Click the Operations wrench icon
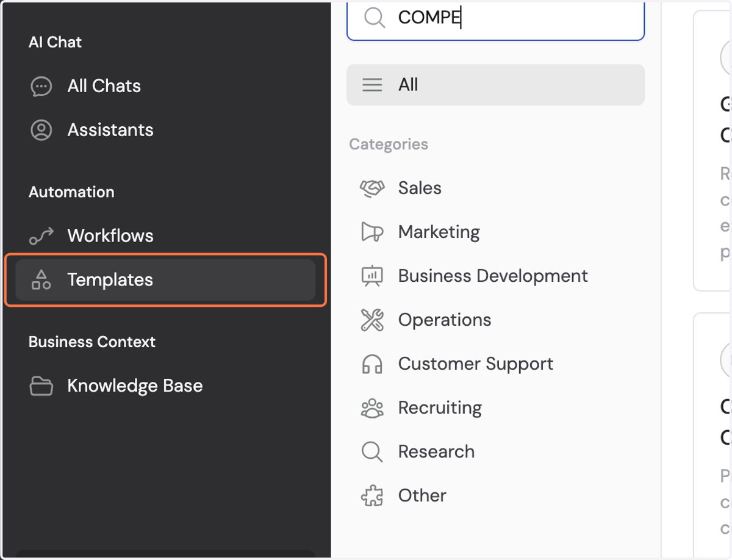The height and width of the screenshot is (560, 732). point(372,320)
